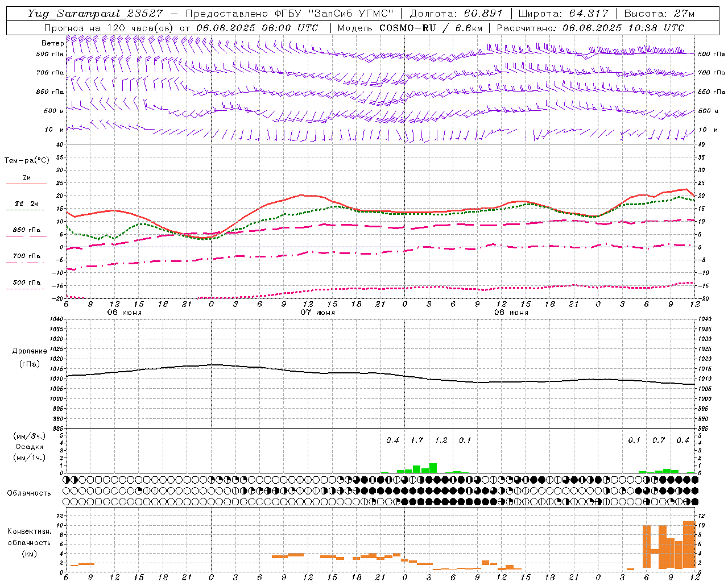Click the (мм/1ч.) unit label
Screen dimensions: 728x582
pyautogui.click(x=30, y=458)
